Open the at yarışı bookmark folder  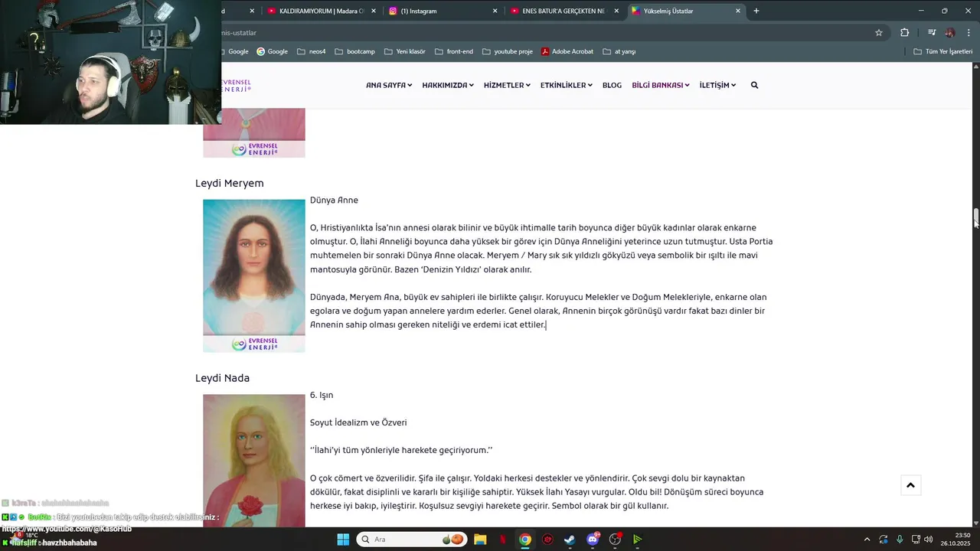pyautogui.click(x=619, y=51)
